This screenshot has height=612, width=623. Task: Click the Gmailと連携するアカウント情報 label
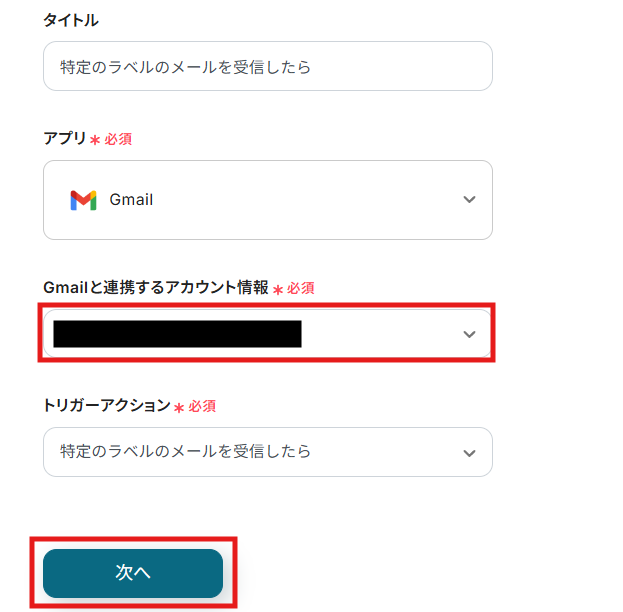pyautogui.click(x=155, y=287)
